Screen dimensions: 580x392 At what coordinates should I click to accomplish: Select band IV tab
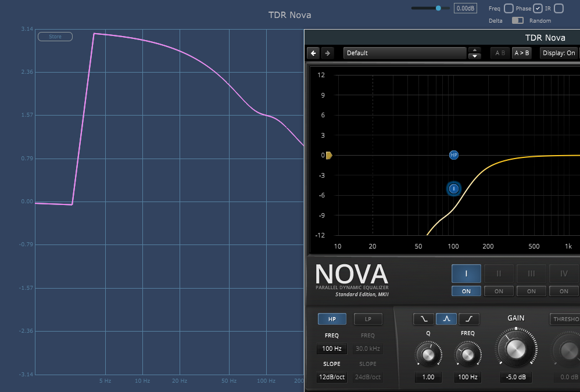564,274
